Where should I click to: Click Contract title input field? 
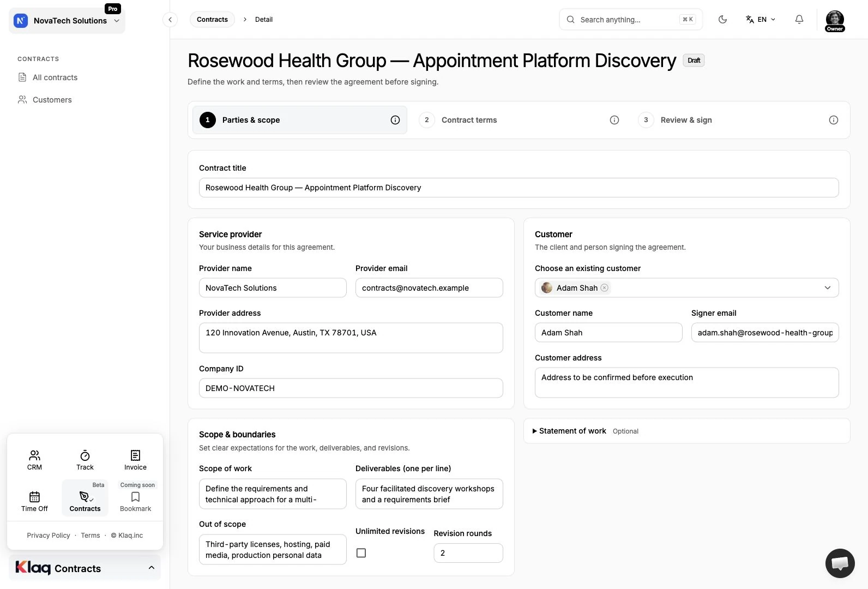click(x=519, y=188)
